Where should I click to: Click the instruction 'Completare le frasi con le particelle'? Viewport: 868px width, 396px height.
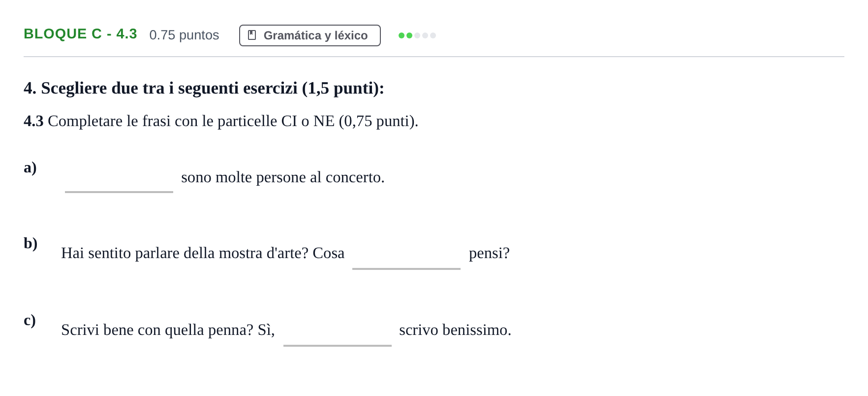(162, 121)
